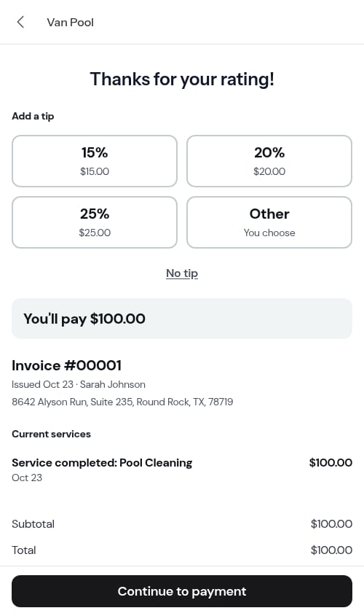Screen dimensions: 364x616
Task: Click the Add a tip label
Action: tap(33, 117)
